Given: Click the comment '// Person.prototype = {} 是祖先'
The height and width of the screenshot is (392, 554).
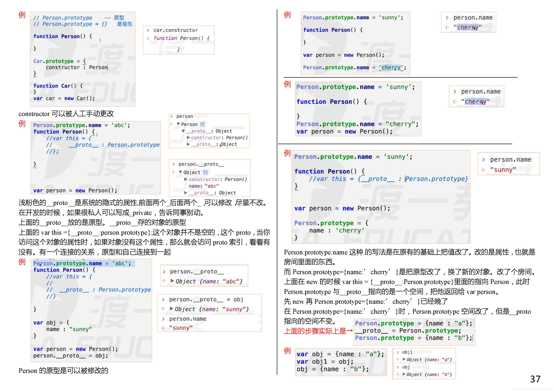Looking at the screenshot, I should click(83, 24).
